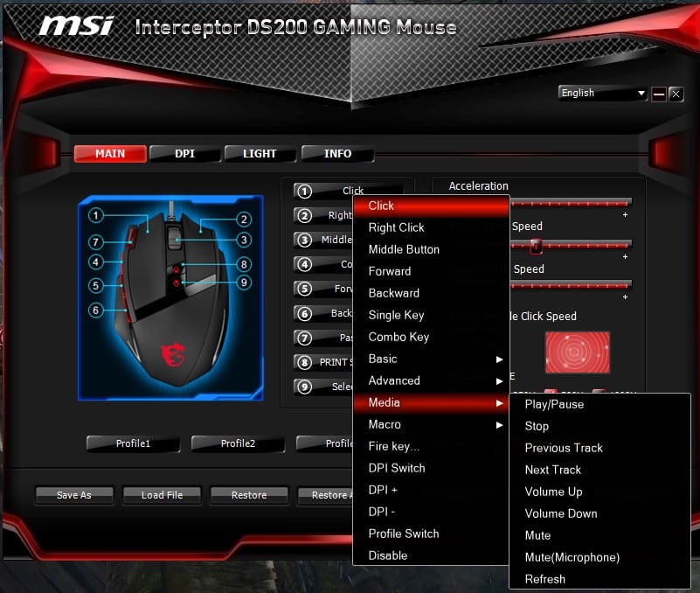Click the pointer Speed slider handle
This screenshot has height=593, width=700.
537,246
